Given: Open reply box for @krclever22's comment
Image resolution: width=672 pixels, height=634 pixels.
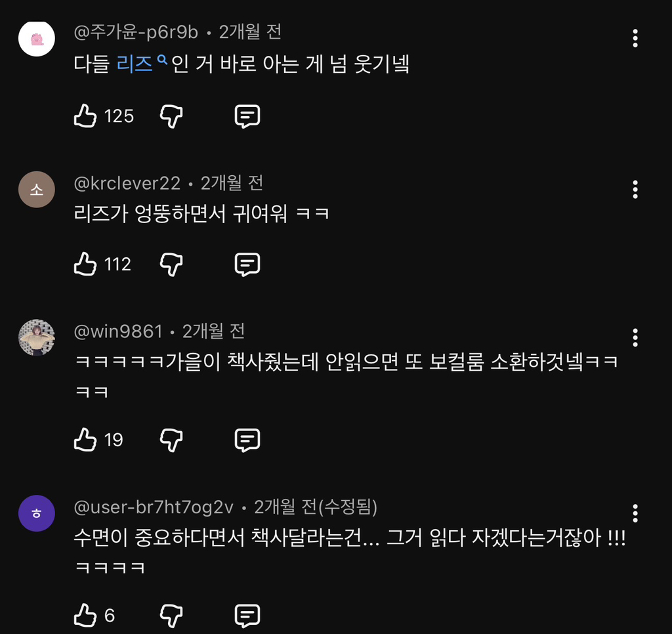Looking at the screenshot, I should (247, 264).
